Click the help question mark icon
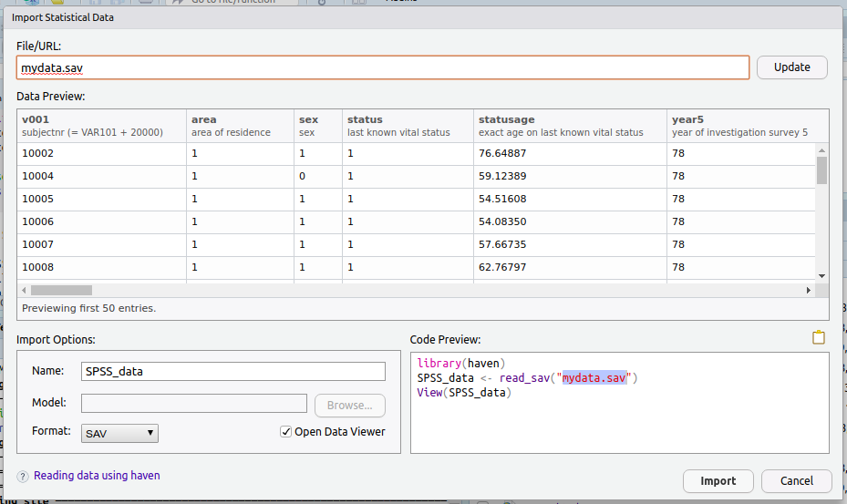The image size is (847, 504). (23, 476)
